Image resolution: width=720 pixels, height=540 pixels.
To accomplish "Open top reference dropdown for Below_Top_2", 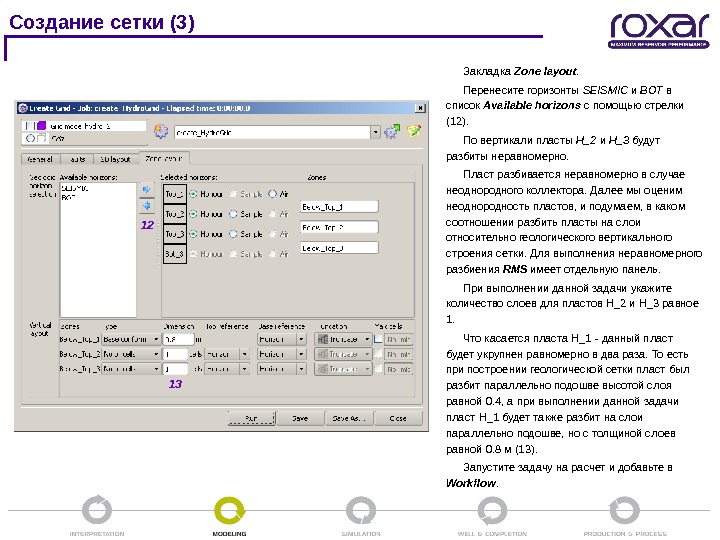I will (x=245, y=354).
